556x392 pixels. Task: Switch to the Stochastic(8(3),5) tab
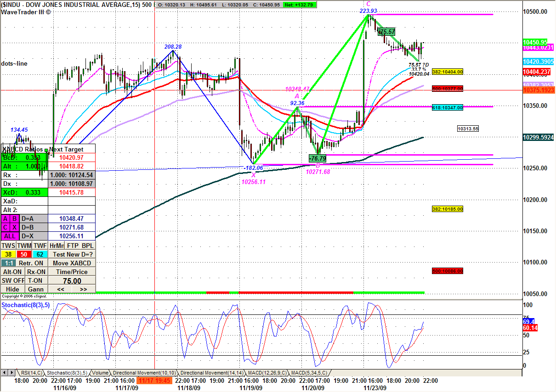pyautogui.click(x=68, y=373)
